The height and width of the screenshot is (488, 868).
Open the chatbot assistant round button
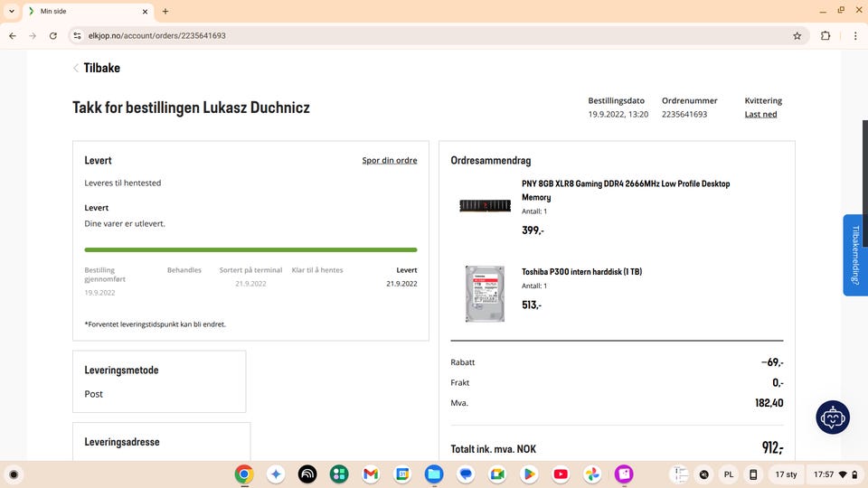click(833, 418)
